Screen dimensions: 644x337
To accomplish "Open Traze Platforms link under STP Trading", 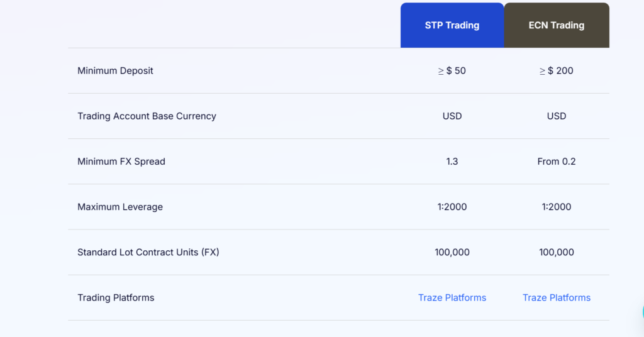I will tap(452, 297).
